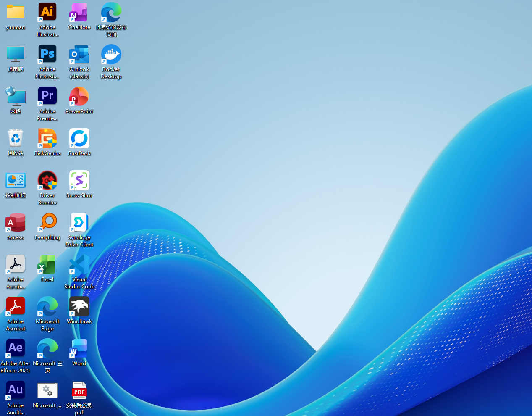Select the PowerPoint desktop shortcut
Viewport: 532px width, 416px height.
point(79,97)
